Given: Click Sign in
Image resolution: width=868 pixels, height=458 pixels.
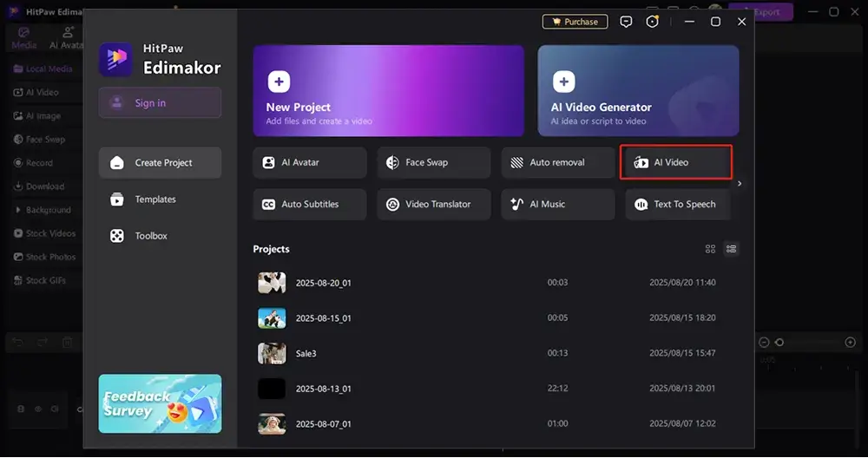Looking at the screenshot, I should [x=160, y=103].
